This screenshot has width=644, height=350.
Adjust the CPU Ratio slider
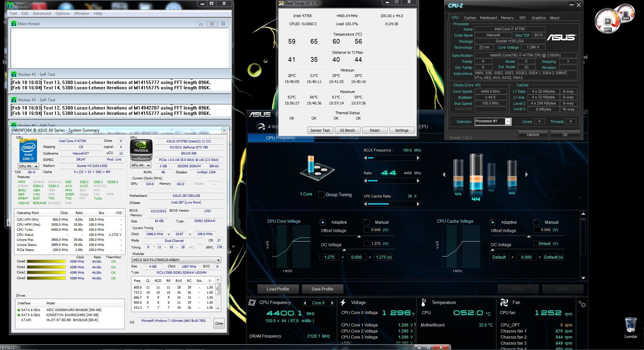coord(391,181)
